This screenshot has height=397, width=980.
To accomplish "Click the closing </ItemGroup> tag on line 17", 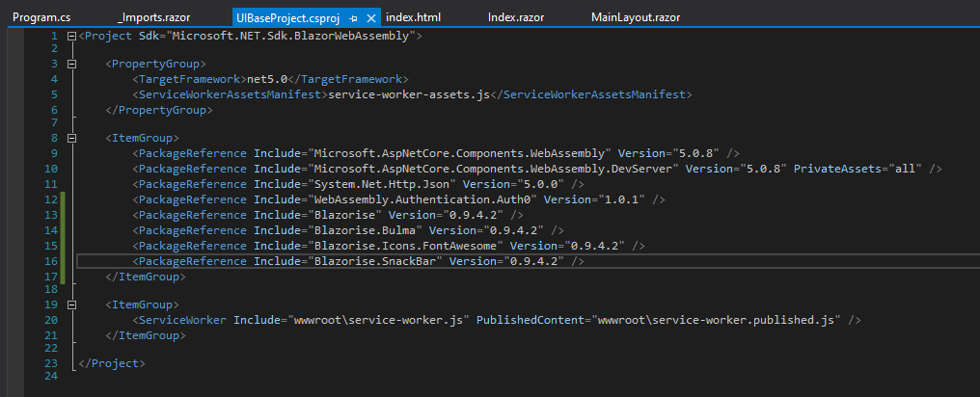I will (145, 277).
